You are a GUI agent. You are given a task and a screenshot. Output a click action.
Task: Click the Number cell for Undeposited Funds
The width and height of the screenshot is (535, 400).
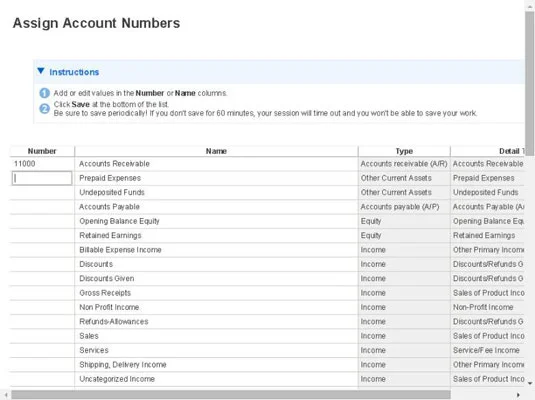tap(42, 192)
